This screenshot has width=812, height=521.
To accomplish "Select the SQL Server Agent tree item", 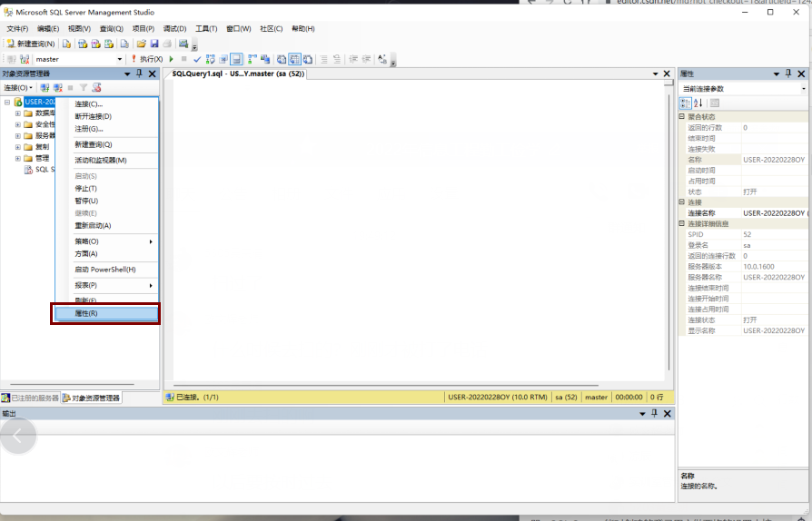I will [40, 170].
